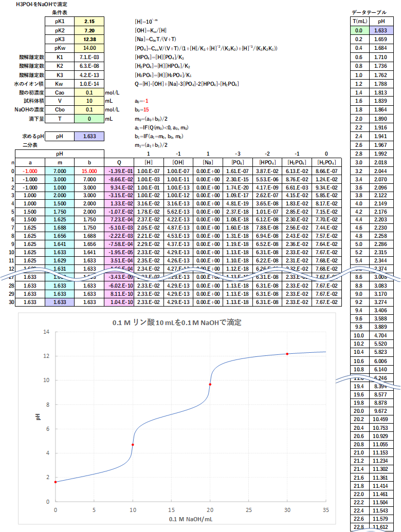Select the pK2 value cell 7.20
This screenshot has height=532, width=401.
tap(89, 30)
